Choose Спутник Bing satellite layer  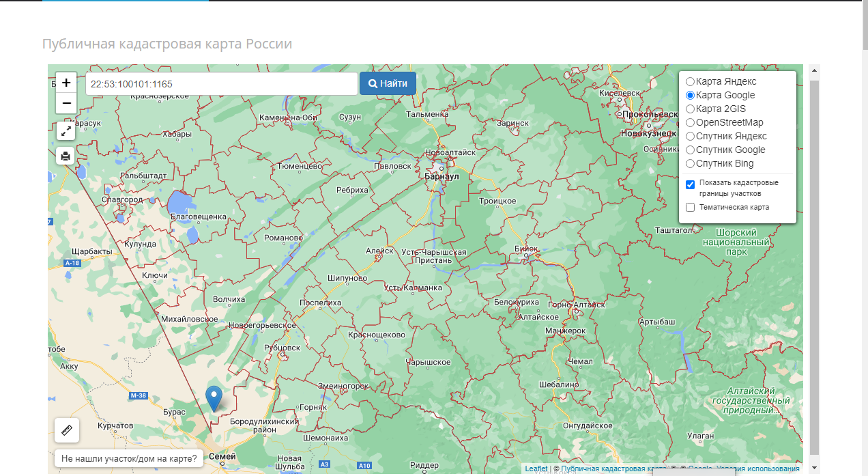690,164
